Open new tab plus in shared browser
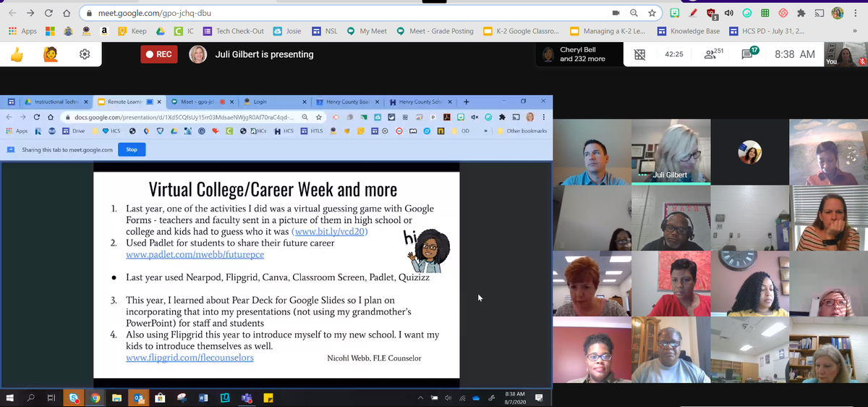Image resolution: width=868 pixels, height=407 pixels. click(467, 102)
